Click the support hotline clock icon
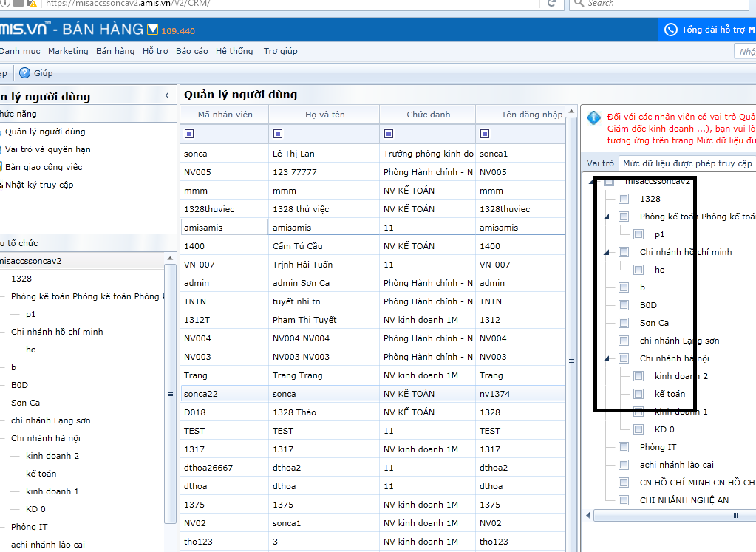The width and height of the screenshot is (756, 552). click(x=671, y=30)
